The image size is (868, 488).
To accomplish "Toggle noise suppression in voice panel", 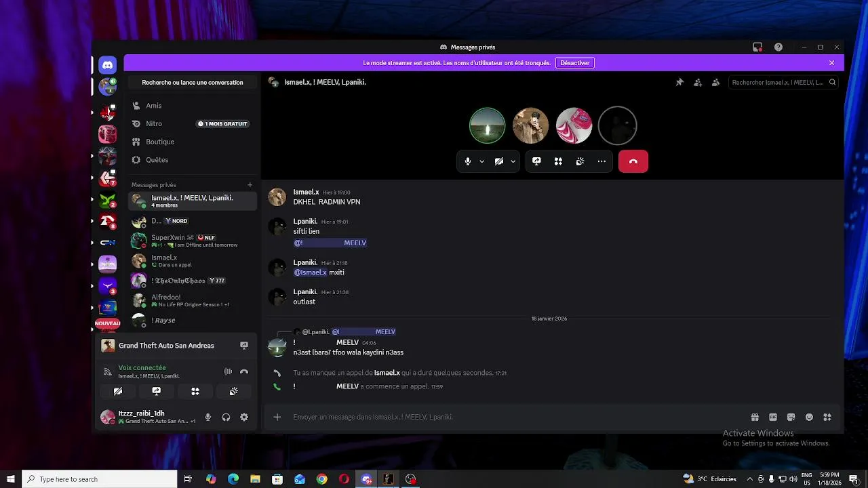I will 227,371.
